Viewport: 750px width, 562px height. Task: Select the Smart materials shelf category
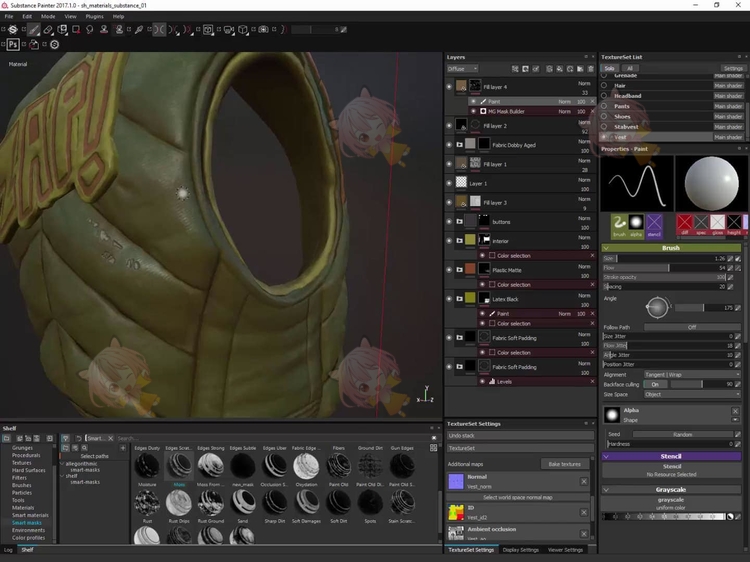click(30, 515)
